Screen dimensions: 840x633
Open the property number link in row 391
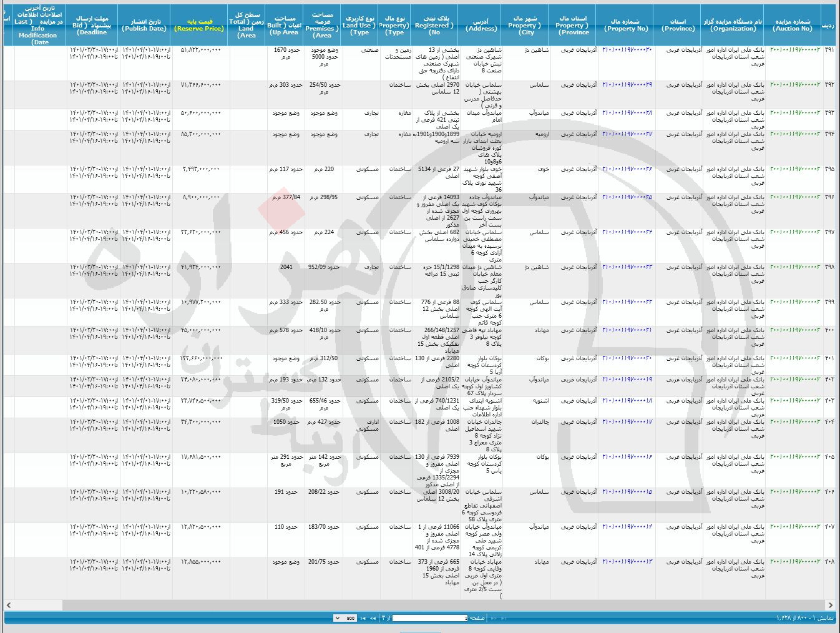point(626,50)
